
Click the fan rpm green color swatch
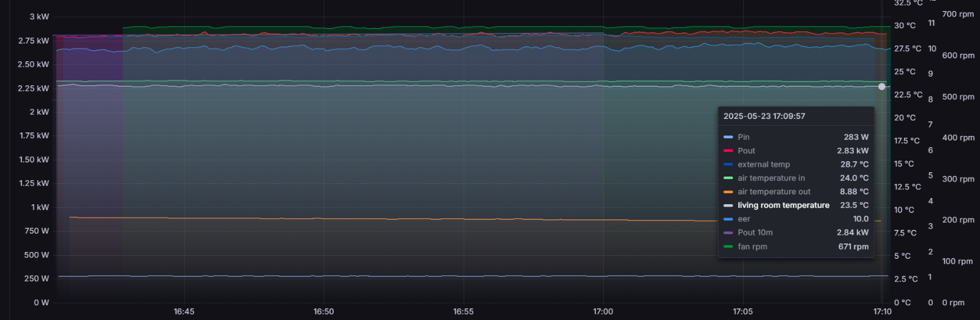728,246
